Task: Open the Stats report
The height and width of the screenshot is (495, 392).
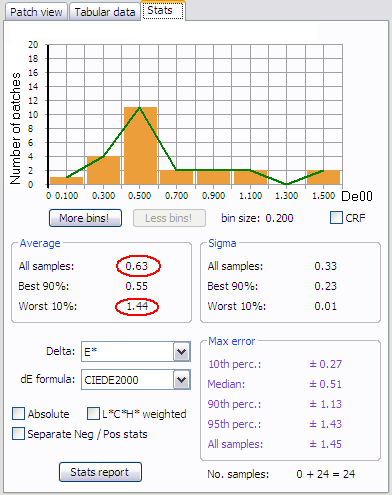Action: pyautogui.click(x=100, y=472)
